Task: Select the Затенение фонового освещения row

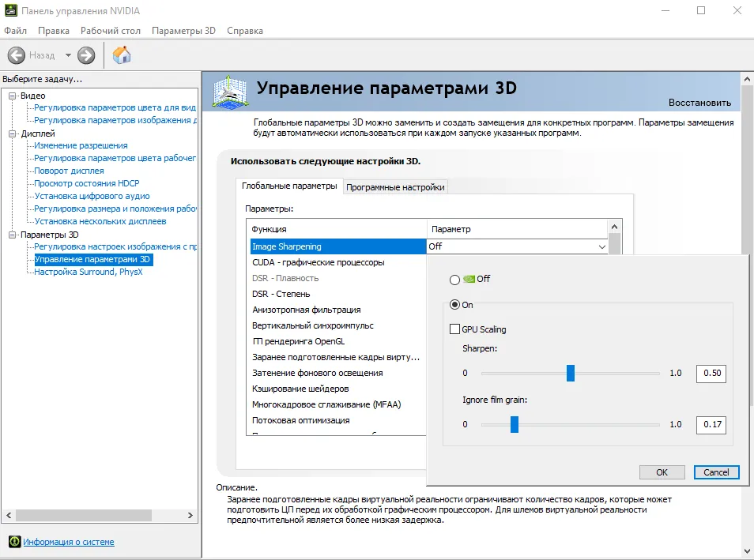Action: point(338,373)
